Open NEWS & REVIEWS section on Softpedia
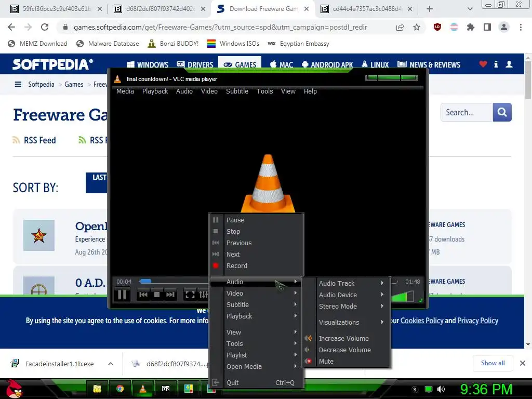Screen dimensions: 532x399 coord(429,64)
